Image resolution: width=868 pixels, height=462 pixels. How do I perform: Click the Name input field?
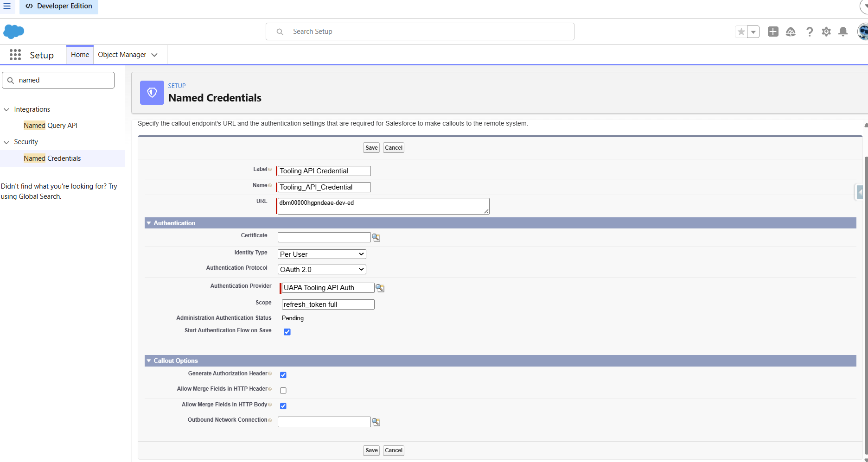324,187
